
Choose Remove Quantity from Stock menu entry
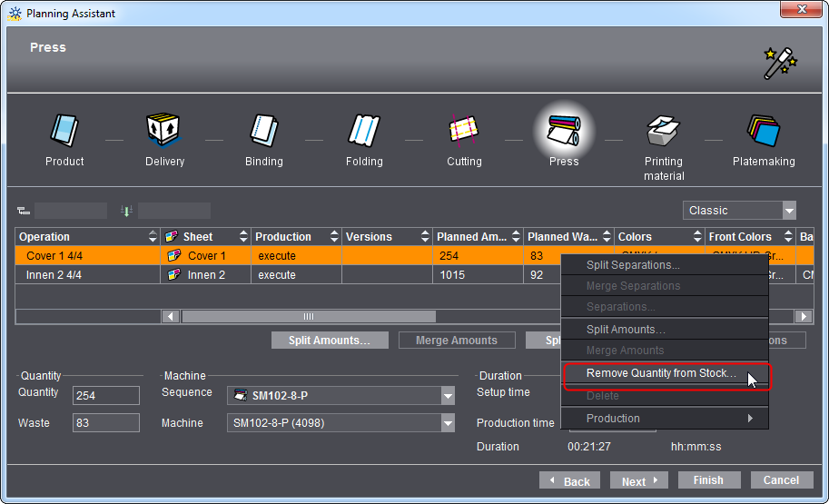[x=661, y=373]
